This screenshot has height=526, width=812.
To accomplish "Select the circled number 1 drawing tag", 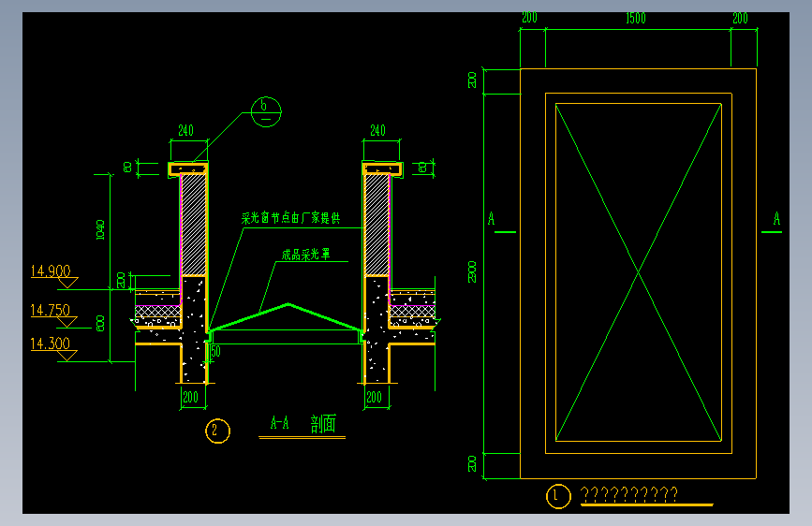I will 558,496.
